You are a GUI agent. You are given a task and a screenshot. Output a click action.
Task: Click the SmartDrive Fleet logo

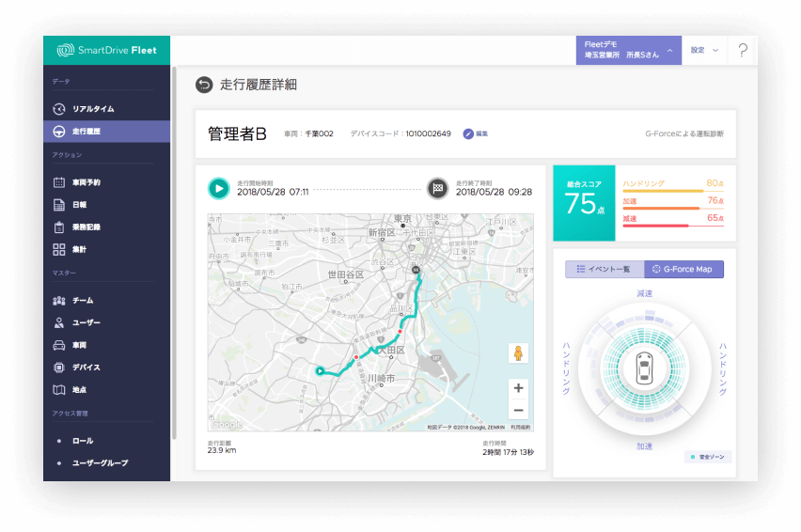tap(107, 50)
